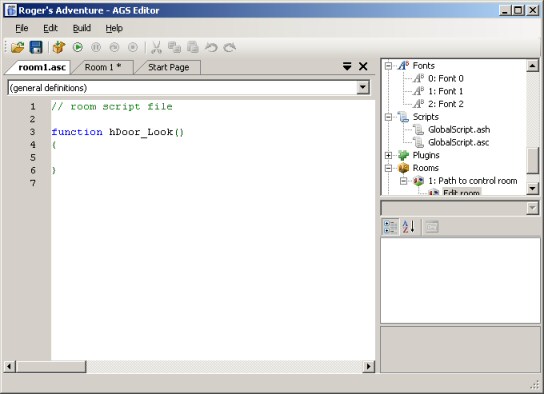
Task: Click the project tree scrollbar thumb
Action: (533, 160)
